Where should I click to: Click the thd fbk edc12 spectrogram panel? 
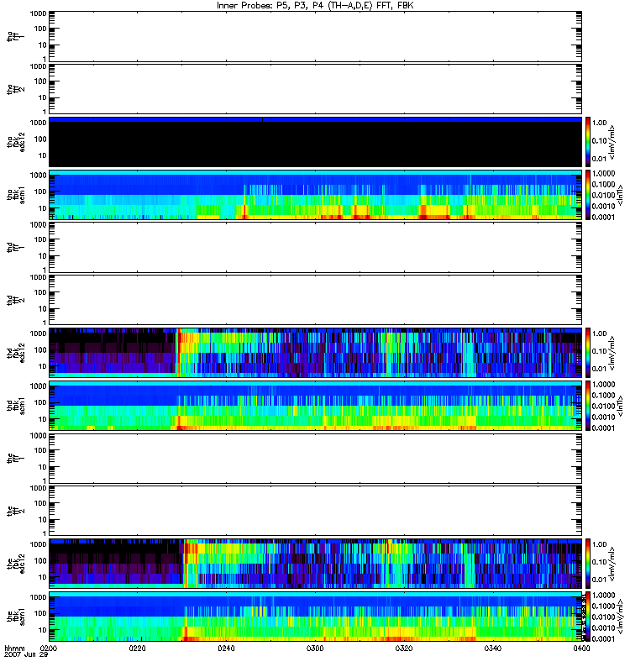point(315,353)
